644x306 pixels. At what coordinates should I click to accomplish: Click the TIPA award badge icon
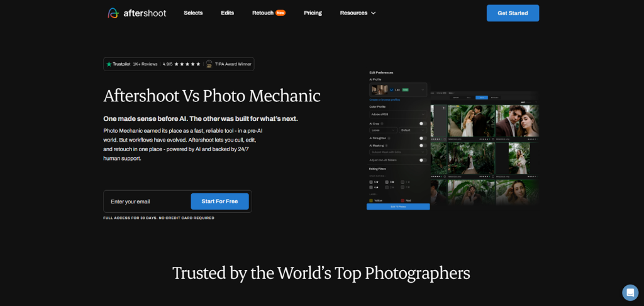(x=209, y=64)
